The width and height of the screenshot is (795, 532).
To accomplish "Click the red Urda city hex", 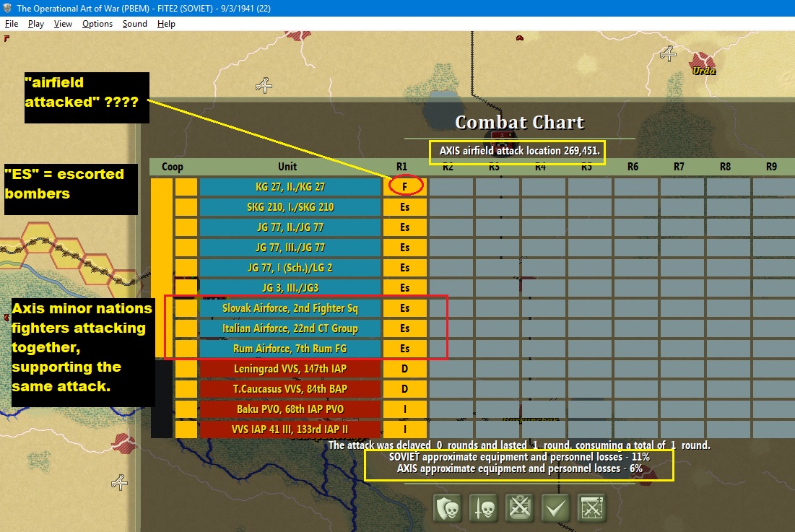I will pos(703,62).
